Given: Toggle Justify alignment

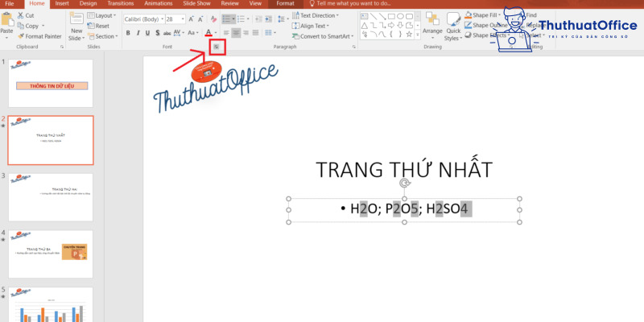Looking at the screenshot, I should 255,32.
